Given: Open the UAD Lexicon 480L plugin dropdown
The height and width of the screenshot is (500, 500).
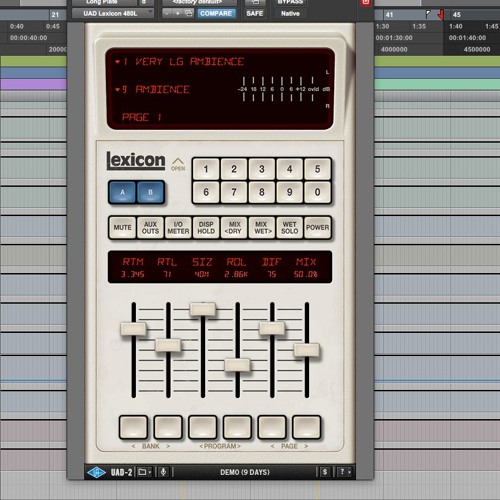Looking at the screenshot, I should pyautogui.click(x=113, y=14).
